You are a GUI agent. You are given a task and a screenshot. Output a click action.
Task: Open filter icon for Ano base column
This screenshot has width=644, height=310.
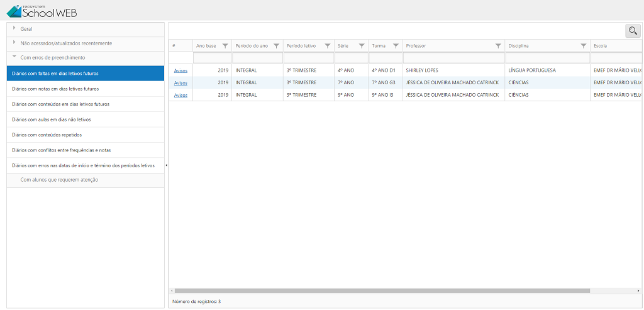(225, 46)
